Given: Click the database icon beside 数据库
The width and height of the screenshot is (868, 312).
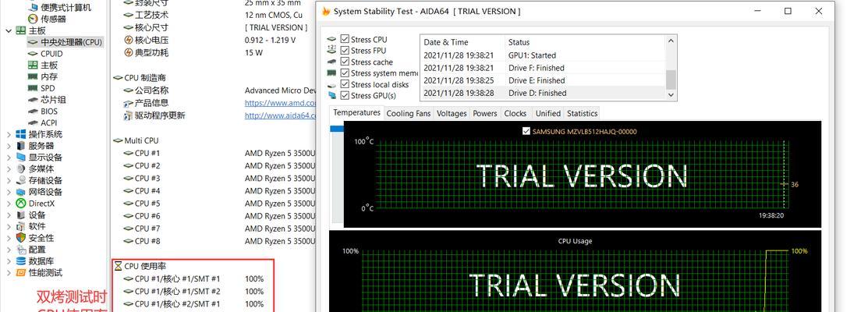Looking at the screenshot, I should pyautogui.click(x=20, y=261).
